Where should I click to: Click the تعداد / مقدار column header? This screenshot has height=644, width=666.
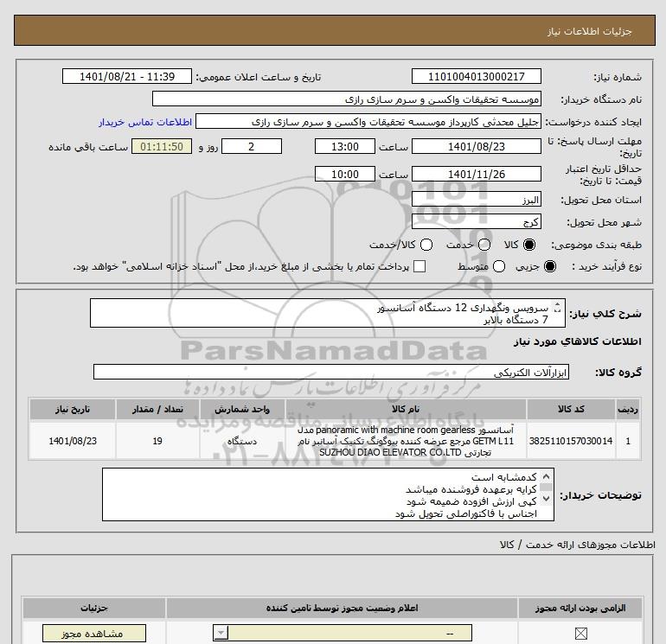tap(157, 409)
